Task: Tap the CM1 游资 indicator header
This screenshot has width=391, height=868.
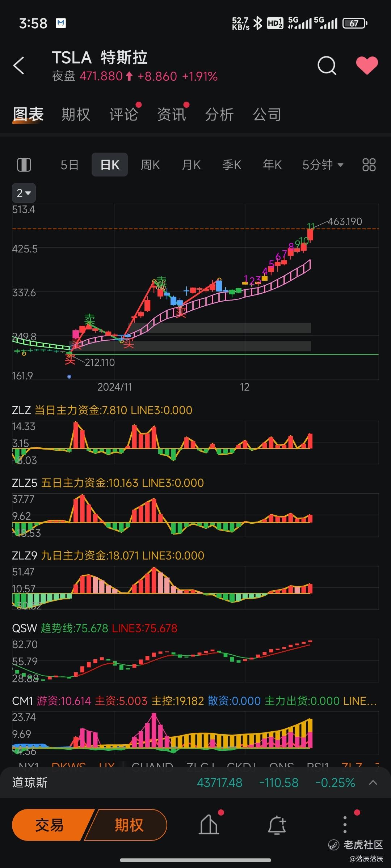Action: 194,701
